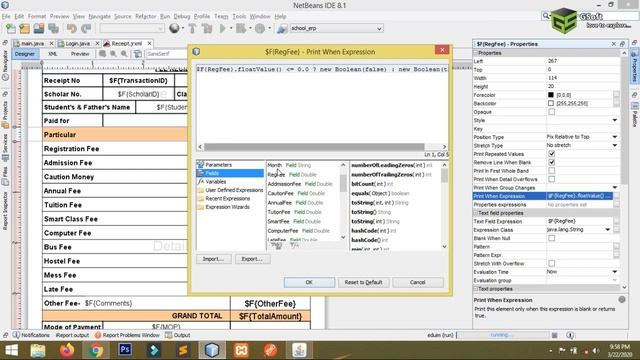
Task: Open the Projects side panel
Action: point(5,114)
